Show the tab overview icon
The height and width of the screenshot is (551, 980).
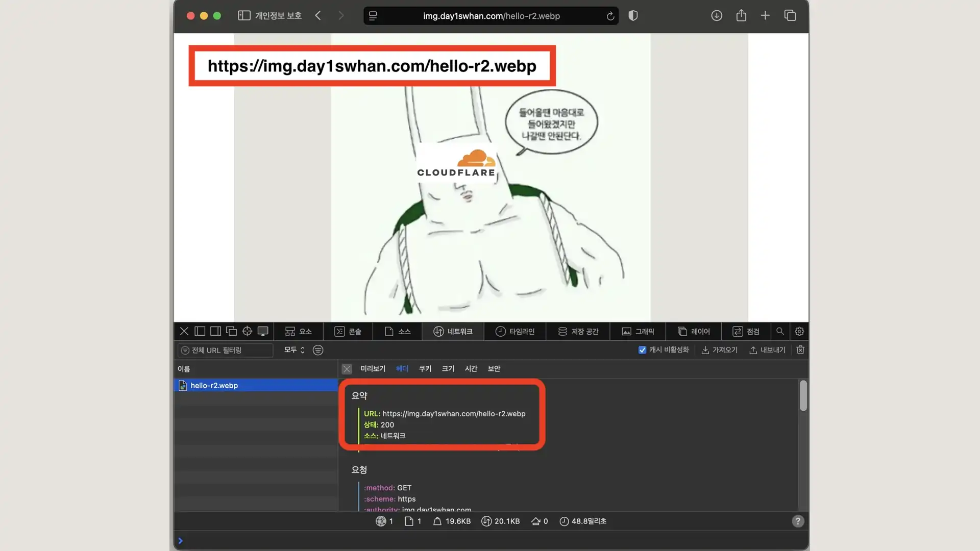790,16
